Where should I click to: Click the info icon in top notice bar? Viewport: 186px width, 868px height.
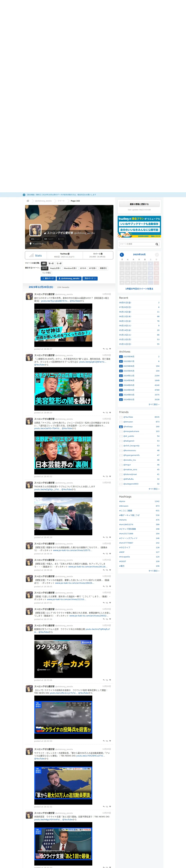coord(24,195)
